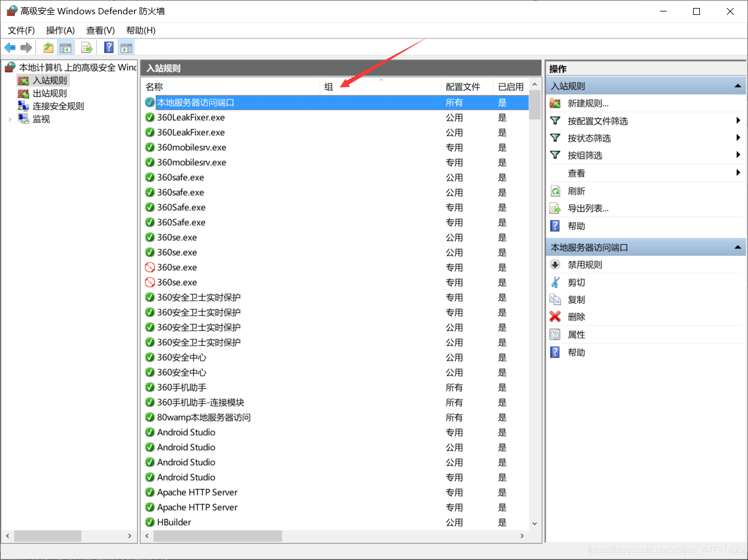Select the HBuilder rule row
The image size is (748, 560).
coord(335,522)
